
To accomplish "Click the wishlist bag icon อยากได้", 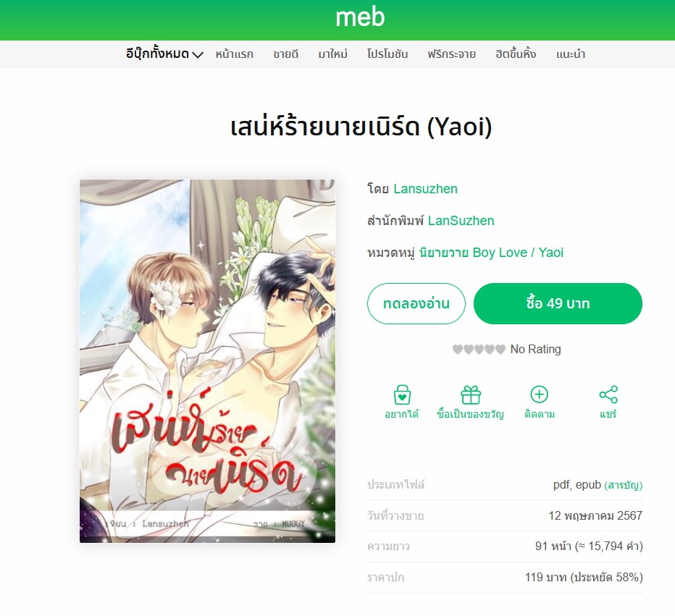I will pos(402,395).
